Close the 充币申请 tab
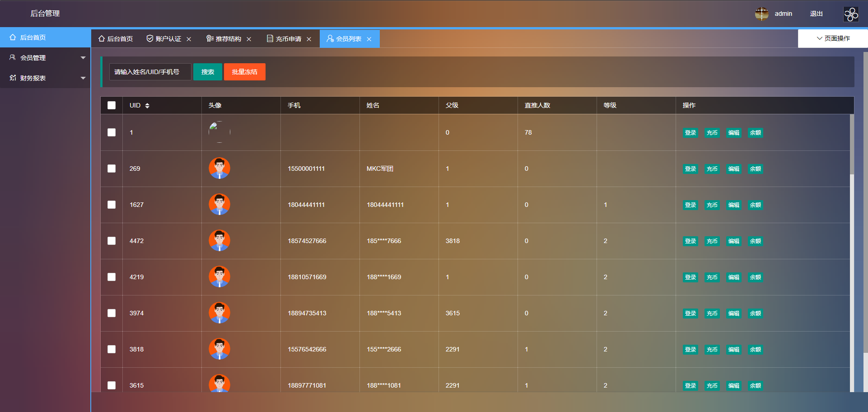Viewport: 868px width, 412px height. click(x=309, y=39)
